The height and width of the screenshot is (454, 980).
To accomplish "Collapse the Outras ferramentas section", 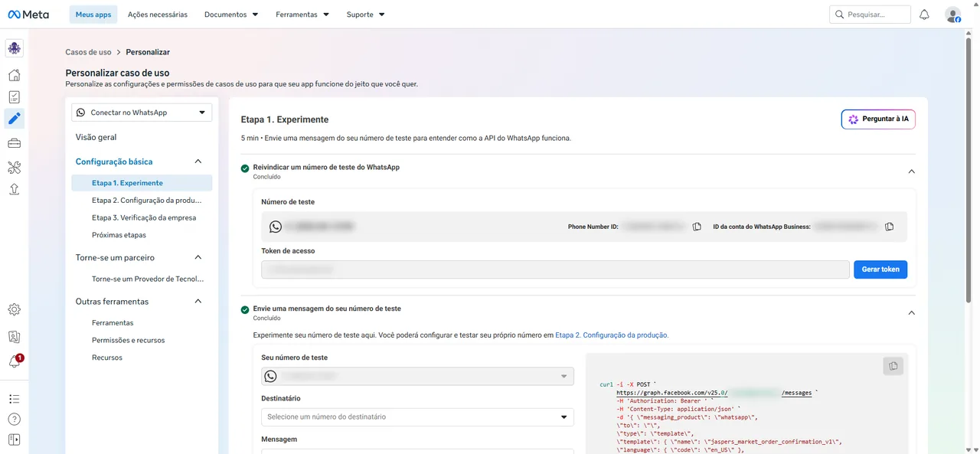I will point(198,302).
